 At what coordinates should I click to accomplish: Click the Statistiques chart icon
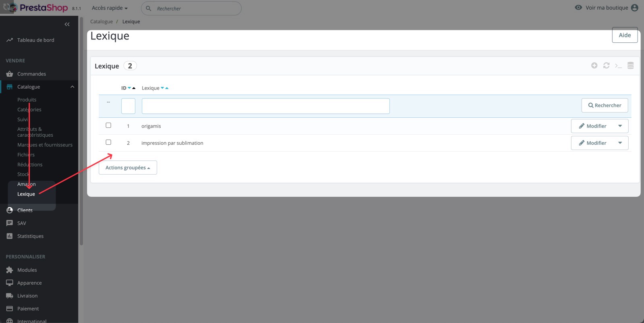pos(10,236)
